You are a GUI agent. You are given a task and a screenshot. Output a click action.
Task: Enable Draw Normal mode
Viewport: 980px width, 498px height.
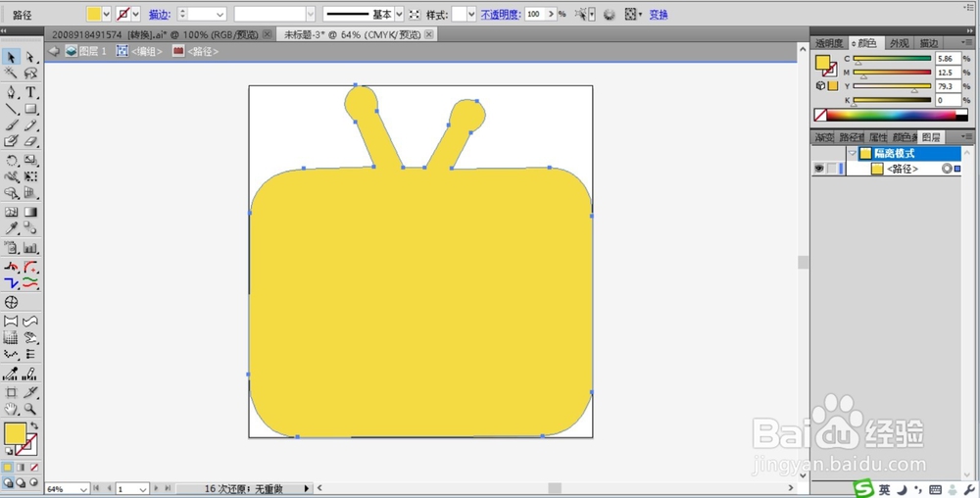[x=8, y=482]
